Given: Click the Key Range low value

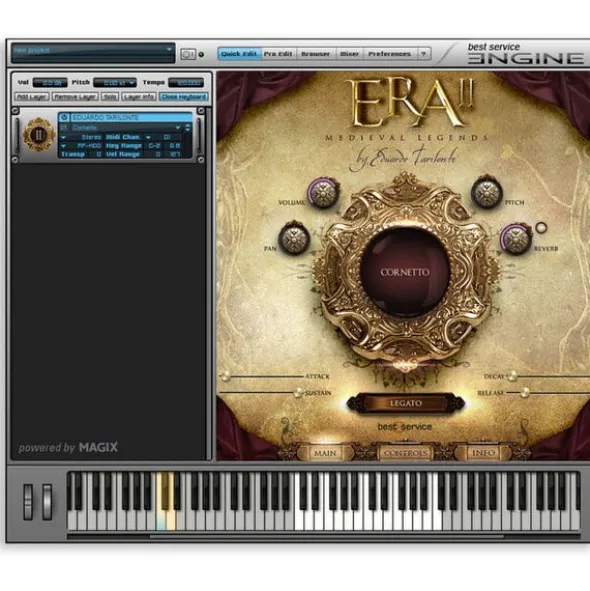Looking at the screenshot, I should click(154, 146).
